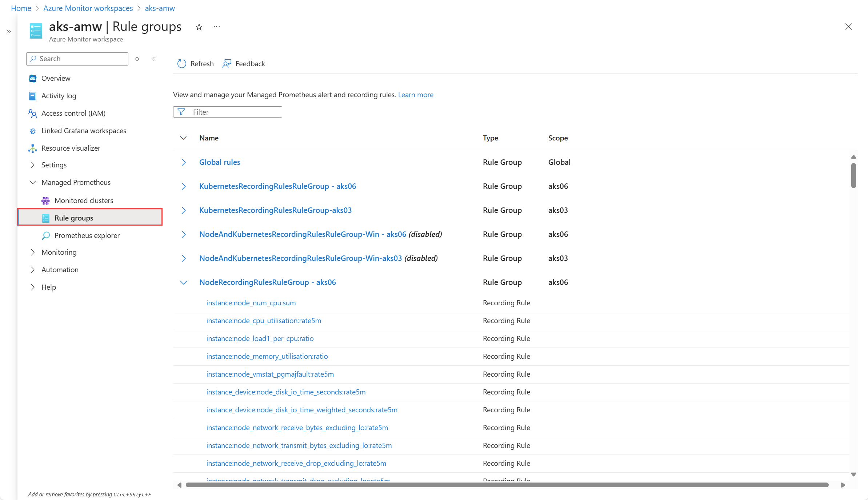Collapse NodeRecordingRulesRuleGroup - aks06 row

pyautogui.click(x=184, y=282)
